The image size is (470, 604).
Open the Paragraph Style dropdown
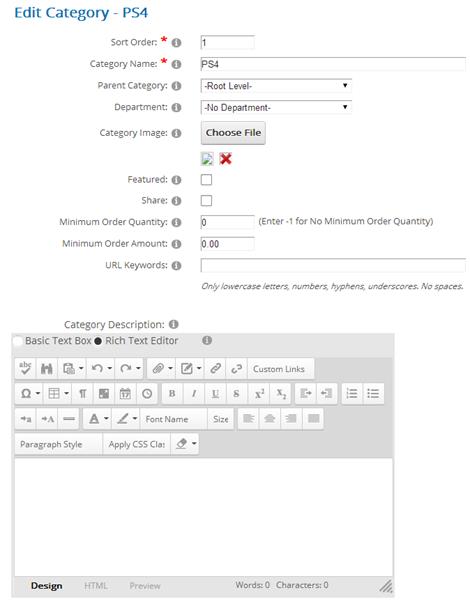[x=59, y=444]
